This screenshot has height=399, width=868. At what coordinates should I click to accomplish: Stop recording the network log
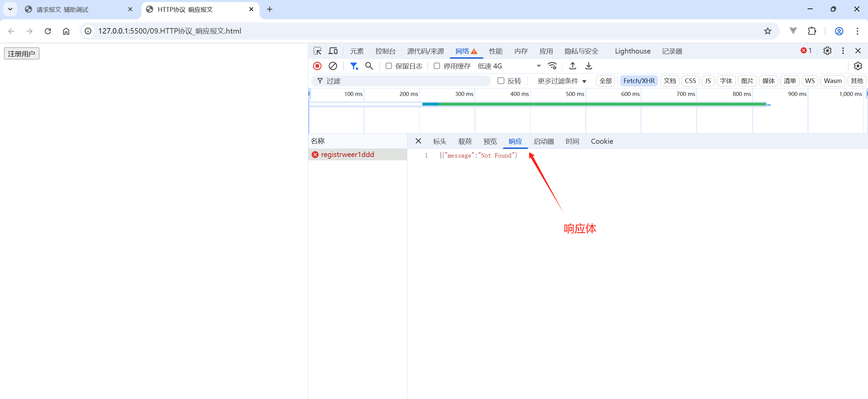(317, 66)
